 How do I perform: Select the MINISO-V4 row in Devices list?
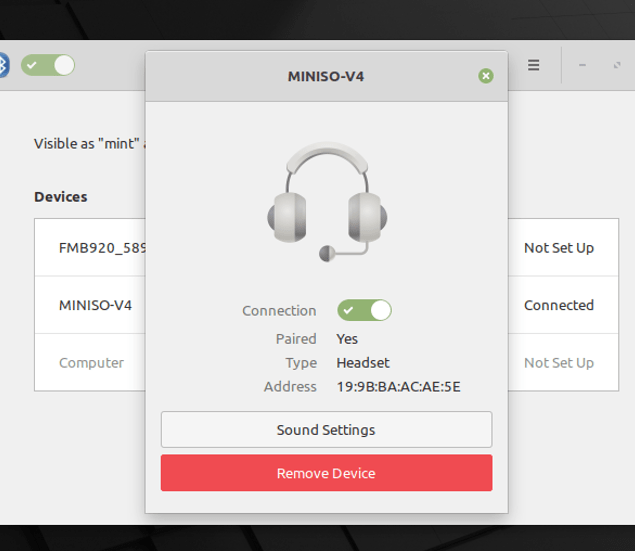tap(326, 305)
